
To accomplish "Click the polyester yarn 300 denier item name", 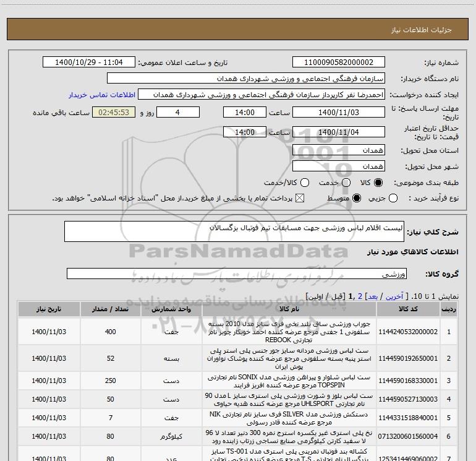I will [289, 437].
